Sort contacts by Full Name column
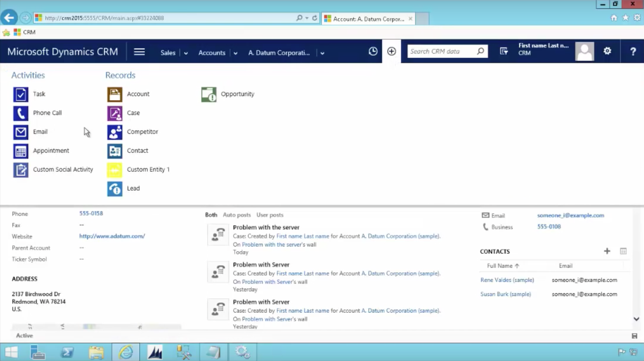The width and height of the screenshot is (644, 361). (503, 266)
